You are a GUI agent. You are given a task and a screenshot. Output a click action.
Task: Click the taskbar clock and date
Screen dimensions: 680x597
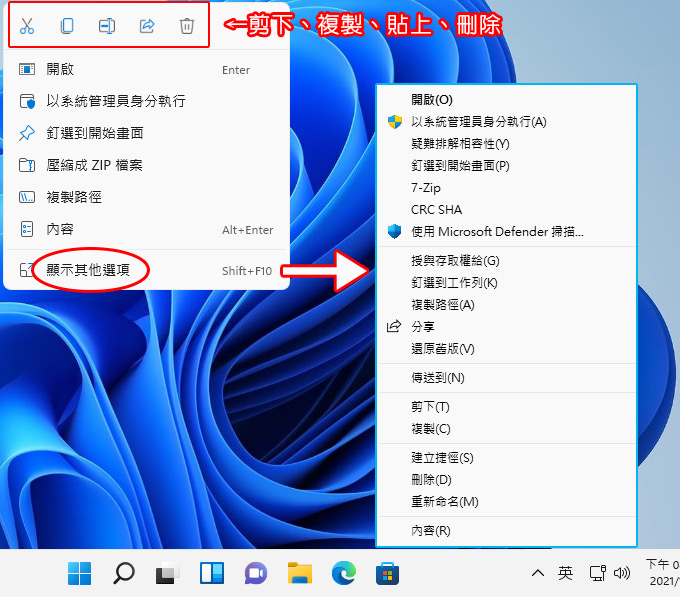(663, 573)
